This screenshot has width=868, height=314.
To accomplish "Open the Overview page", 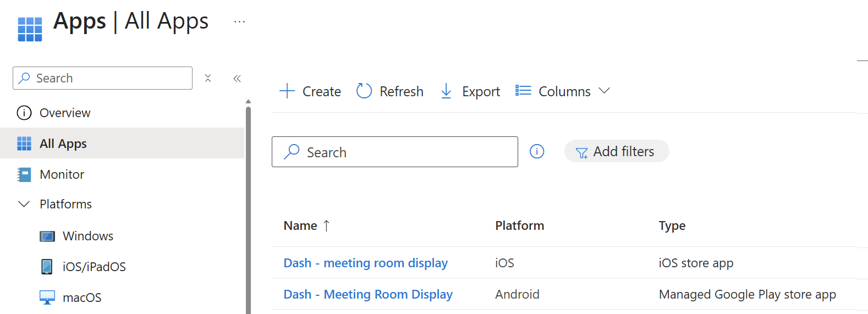I will [x=65, y=113].
